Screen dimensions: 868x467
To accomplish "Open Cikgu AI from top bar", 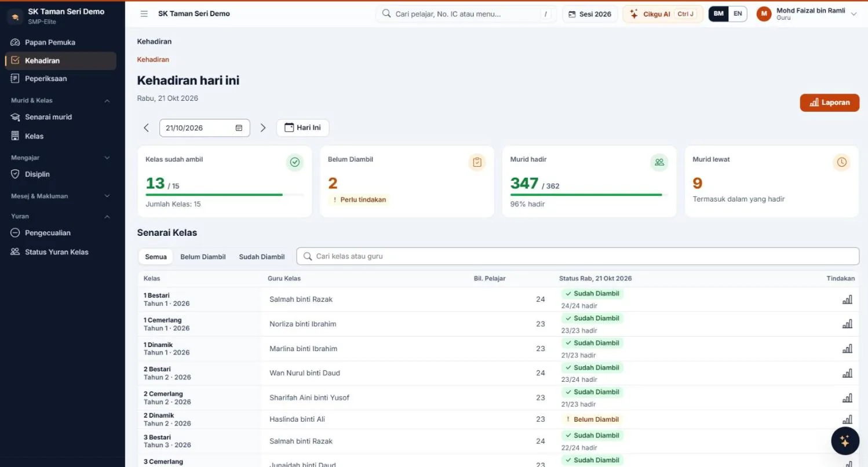I will [x=663, y=14].
